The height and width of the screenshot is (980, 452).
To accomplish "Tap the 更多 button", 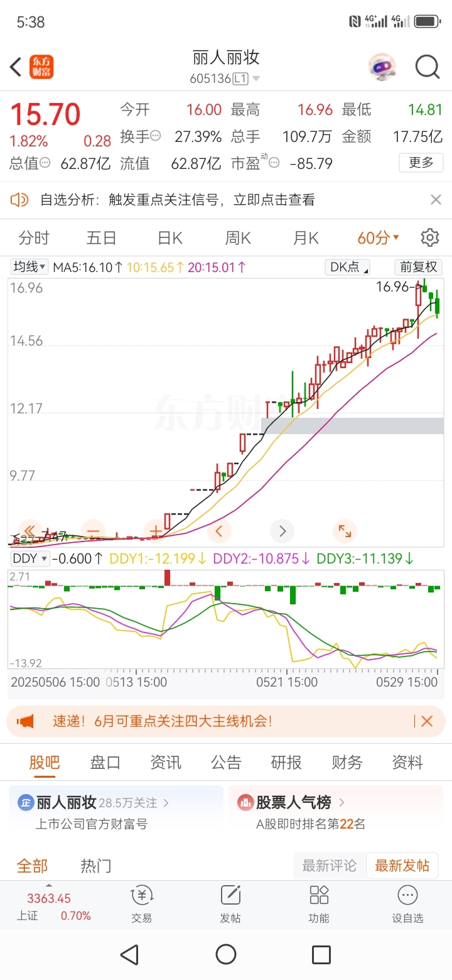I will point(421,163).
